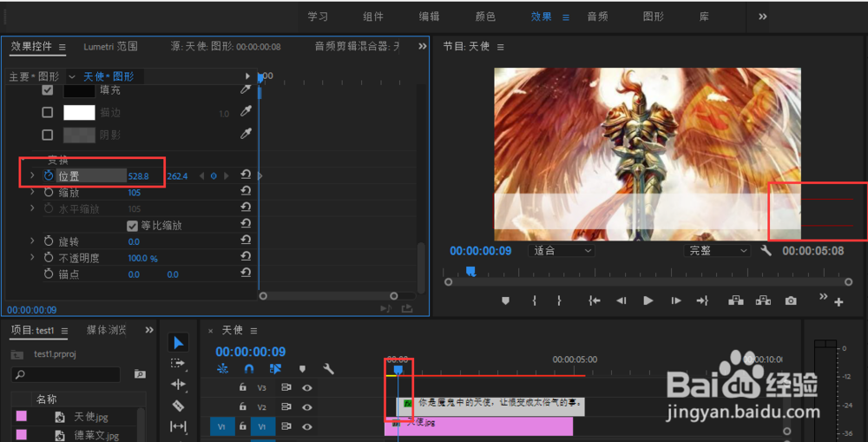Select the Slip tool

(x=178, y=426)
